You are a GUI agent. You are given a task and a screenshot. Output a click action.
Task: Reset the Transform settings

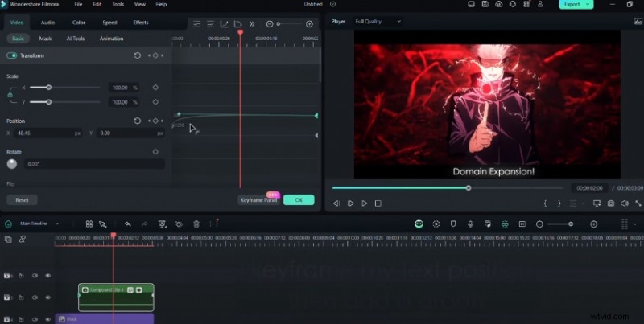click(137, 55)
